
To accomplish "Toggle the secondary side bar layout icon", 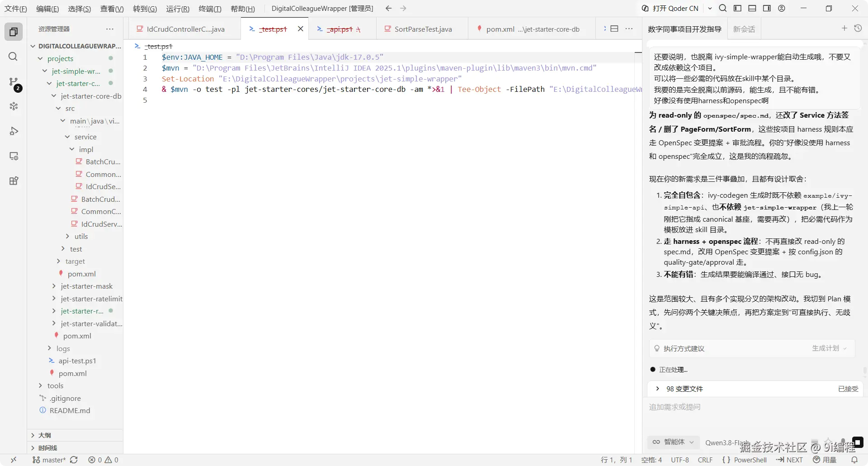I will [767, 8].
